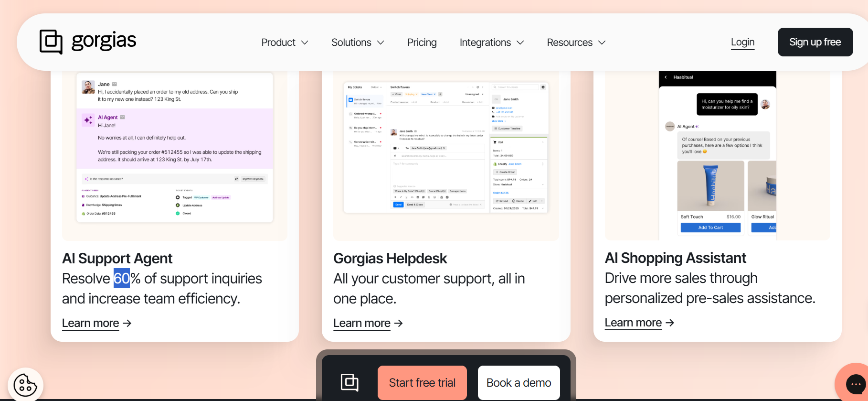Click the AI Shopping Assistant heading
This screenshot has height=401, width=868.
[x=675, y=258]
